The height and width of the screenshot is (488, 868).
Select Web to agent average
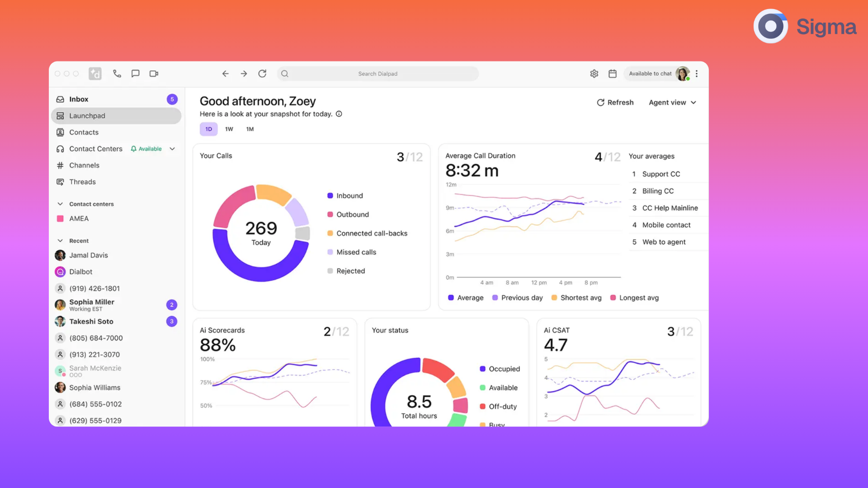coord(668,242)
